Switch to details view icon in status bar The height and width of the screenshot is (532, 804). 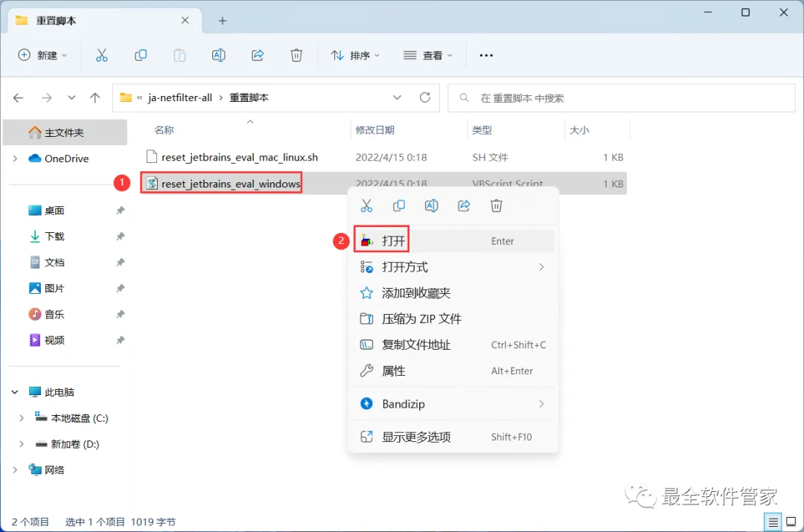(773, 522)
